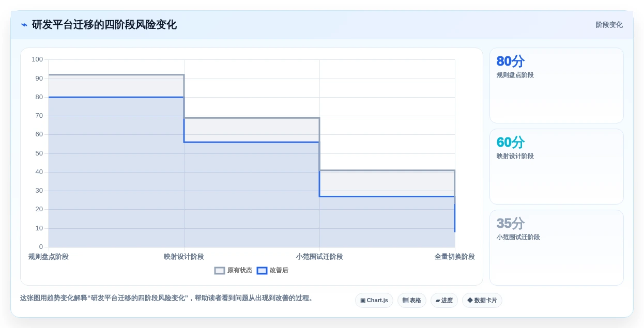Open the 35分 小范围试迁阶段 card

click(x=557, y=247)
